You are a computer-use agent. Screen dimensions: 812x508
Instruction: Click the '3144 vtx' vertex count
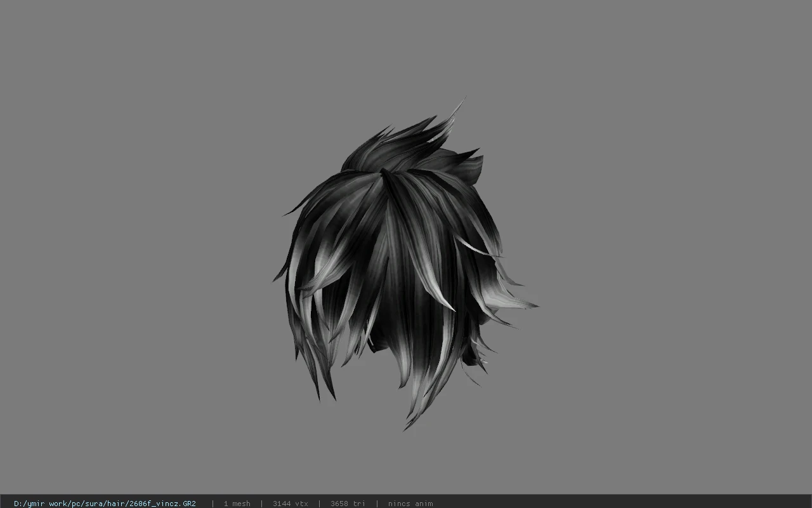tap(291, 504)
